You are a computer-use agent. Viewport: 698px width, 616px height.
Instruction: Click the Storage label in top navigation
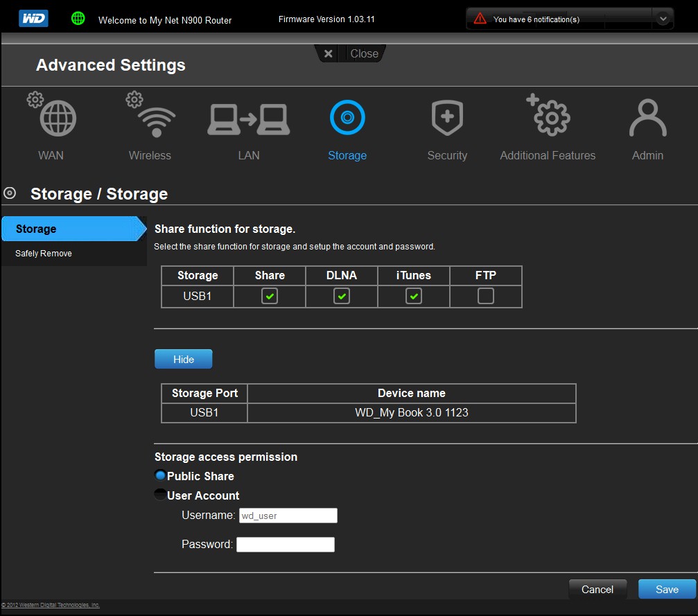pos(347,155)
